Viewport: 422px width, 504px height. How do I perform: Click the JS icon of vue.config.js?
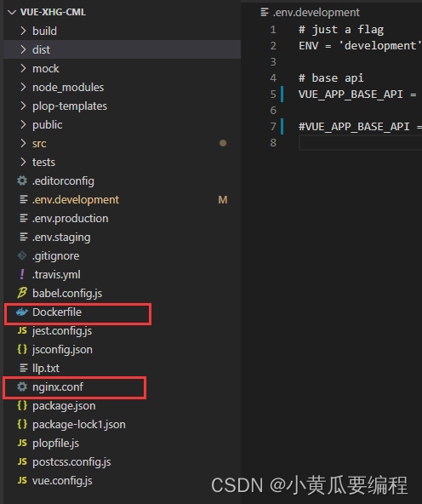[22, 480]
